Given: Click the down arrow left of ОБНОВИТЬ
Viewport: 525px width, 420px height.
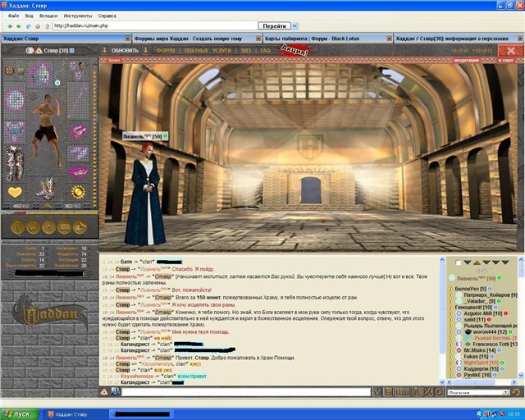Looking at the screenshot, I should [104, 51].
